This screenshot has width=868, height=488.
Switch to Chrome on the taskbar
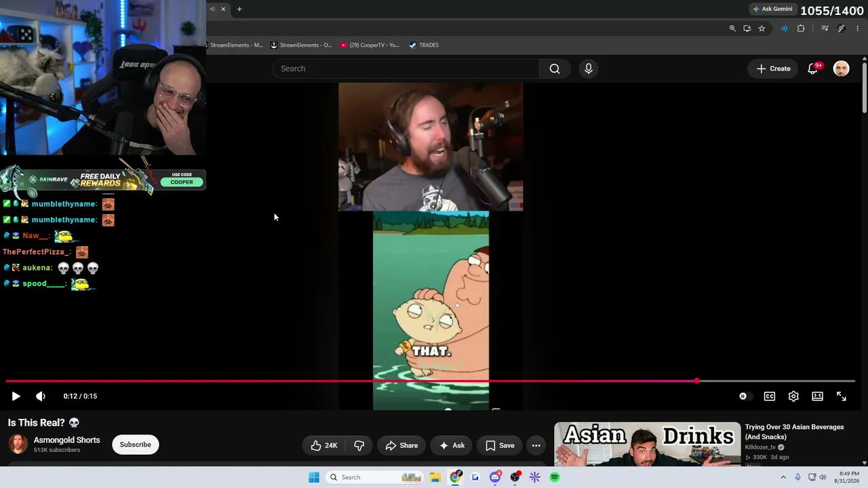456,477
